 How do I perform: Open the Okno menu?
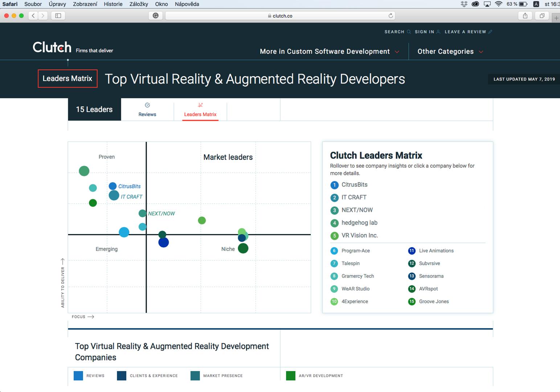[162, 4]
